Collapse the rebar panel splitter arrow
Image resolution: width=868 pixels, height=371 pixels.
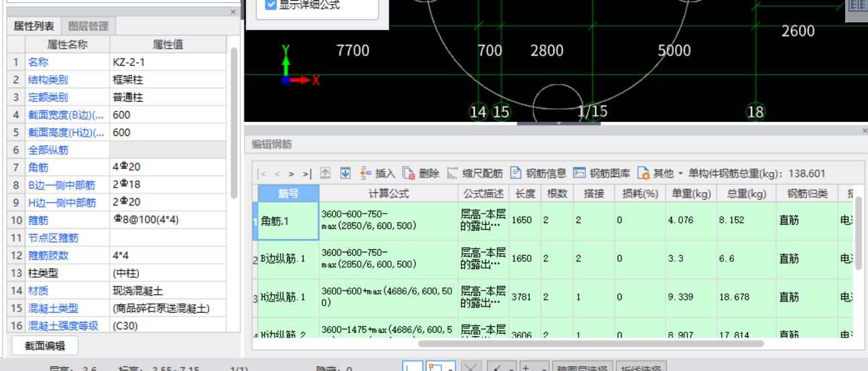point(559,123)
